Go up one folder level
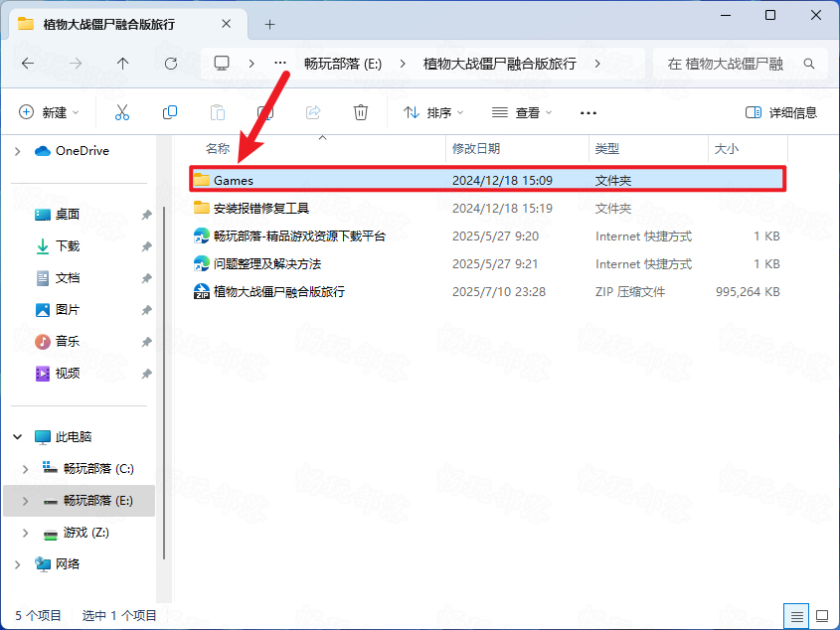The image size is (840, 630). (122, 64)
